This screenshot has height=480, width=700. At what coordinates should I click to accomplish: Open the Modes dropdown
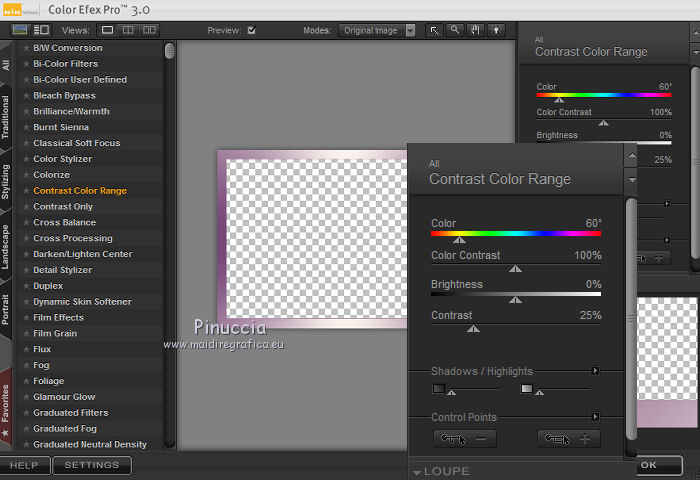point(378,30)
